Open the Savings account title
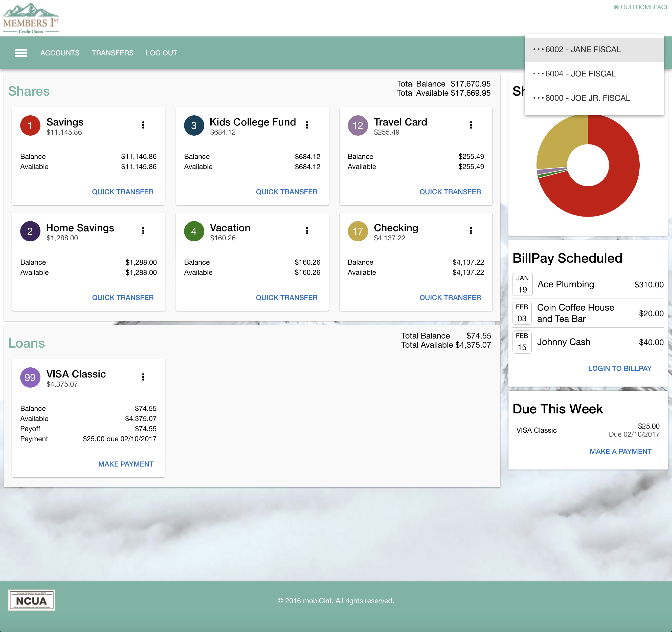 (x=65, y=122)
